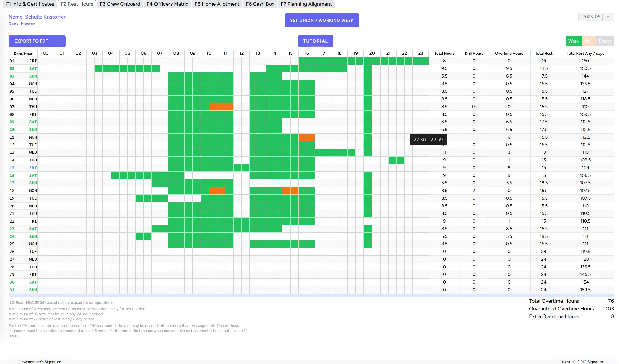Click SET UNION / WORKING WEEK
Viewport: 619px width, 364px height.
click(x=321, y=20)
